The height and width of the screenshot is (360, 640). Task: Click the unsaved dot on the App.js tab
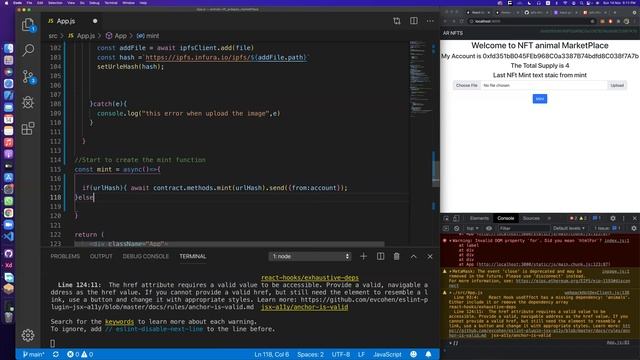tap(95, 21)
